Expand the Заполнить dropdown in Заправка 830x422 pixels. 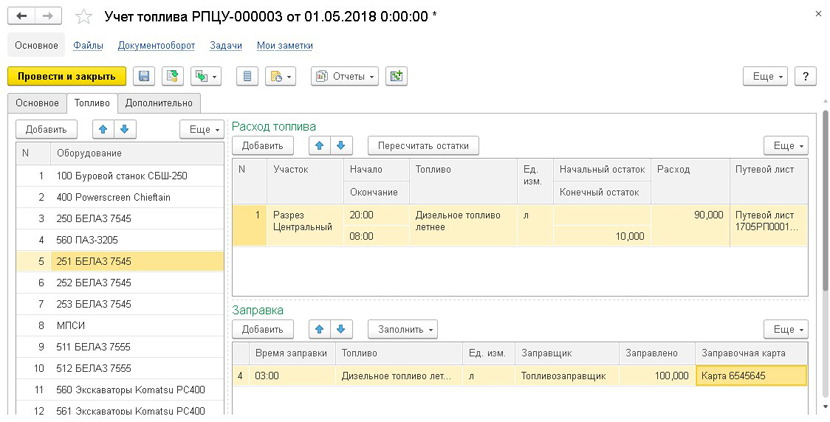(x=403, y=329)
